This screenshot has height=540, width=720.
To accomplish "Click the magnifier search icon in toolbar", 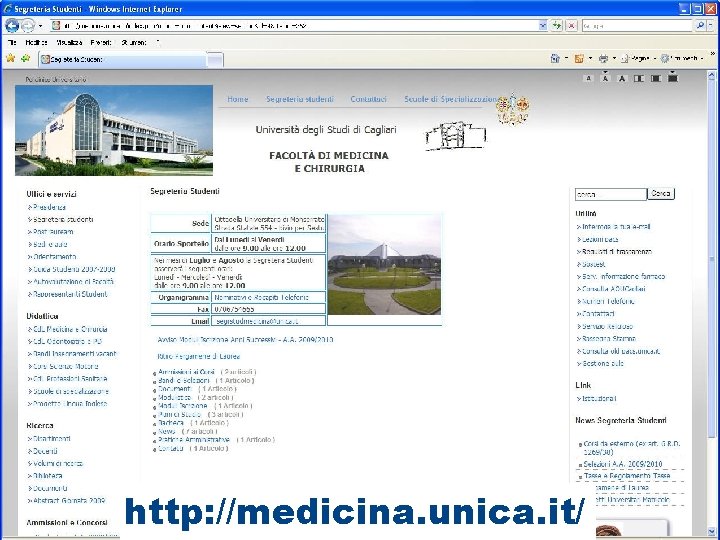I will pos(700,26).
